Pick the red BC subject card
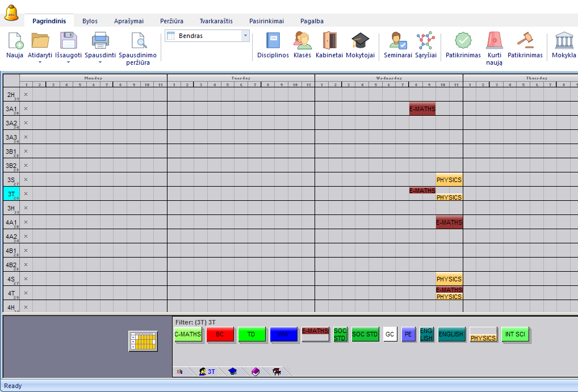 220,335
